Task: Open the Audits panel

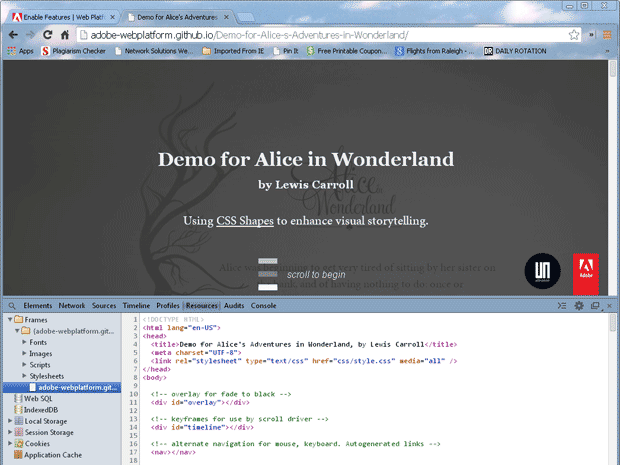Action: [x=234, y=306]
